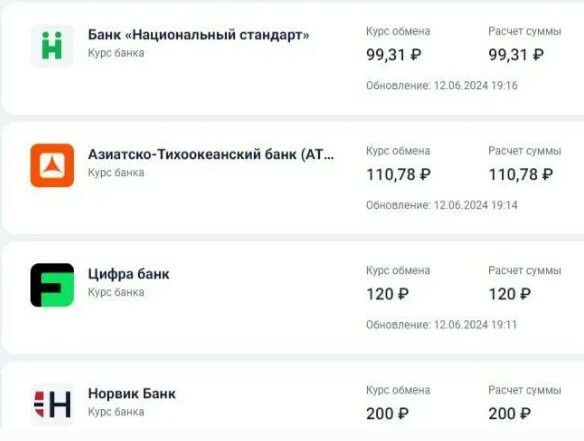Open the Цифра банк title
The width and height of the screenshot is (584, 441).
point(128,274)
